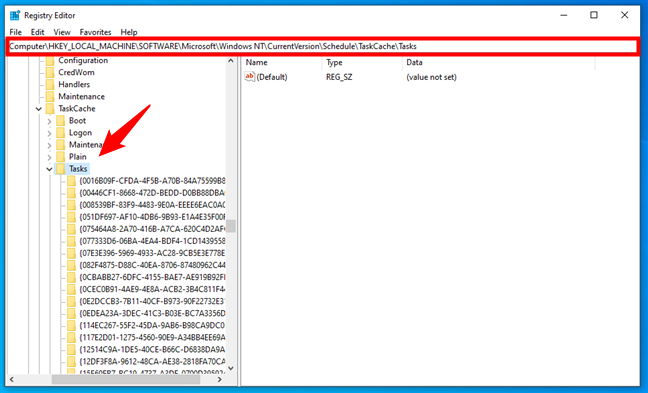Viewport: 648px width, 393px height.
Task: Select the {0E2DCCB3-7B11-40CF key
Action: [152, 301]
